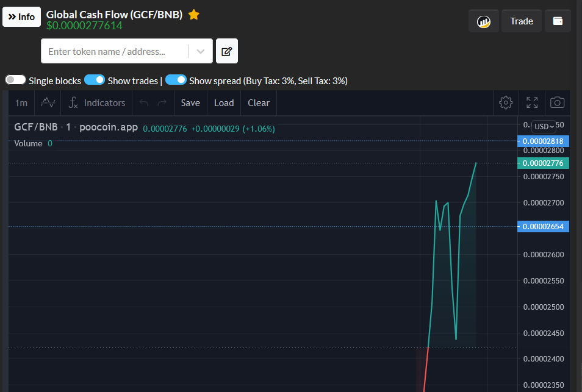Click the edit pencil icon button
The width and height of the screenshot is (582, 392).
pyautogui.click(x=227, y=51)
